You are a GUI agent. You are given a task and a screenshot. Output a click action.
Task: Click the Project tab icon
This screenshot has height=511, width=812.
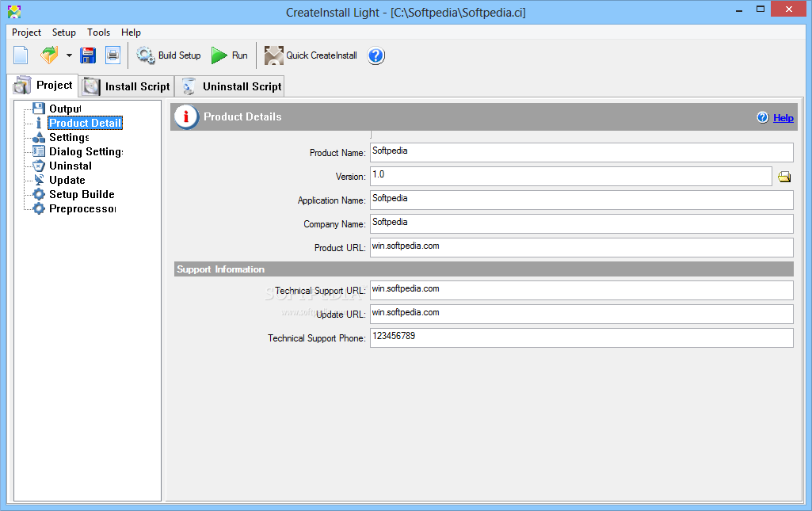(x=22, y=86)
